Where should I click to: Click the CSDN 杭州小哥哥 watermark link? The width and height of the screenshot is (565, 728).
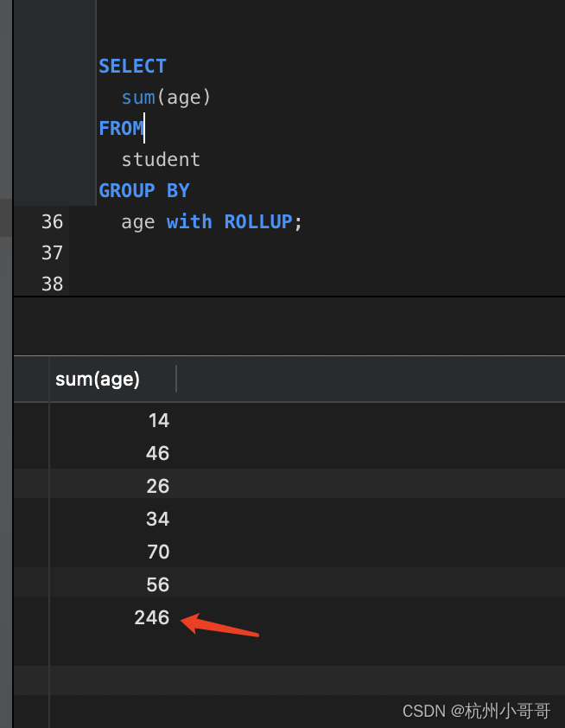(476, 711)
